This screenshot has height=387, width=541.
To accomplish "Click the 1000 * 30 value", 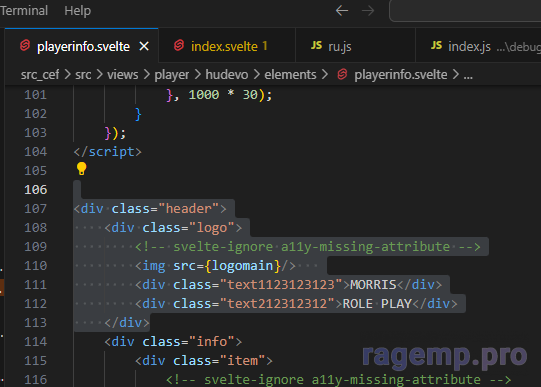I will [223, 95].
